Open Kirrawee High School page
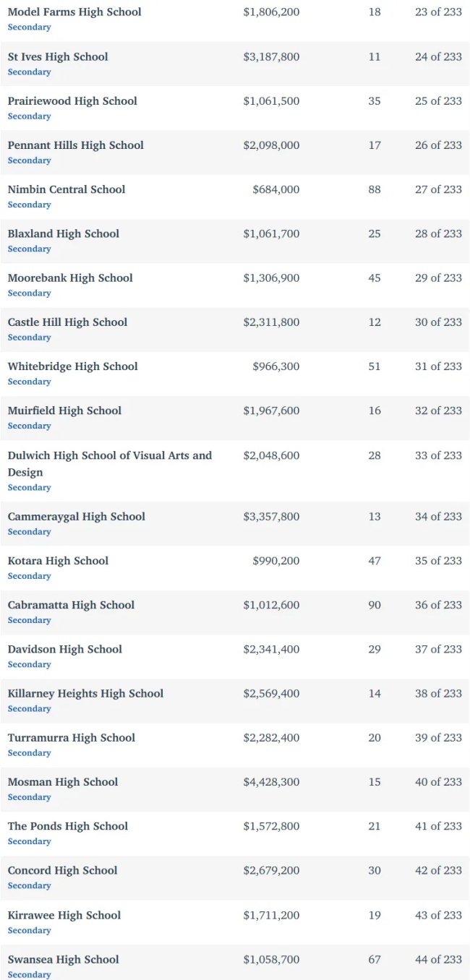This screenshot has width=470, height=980. coord(64,915)
